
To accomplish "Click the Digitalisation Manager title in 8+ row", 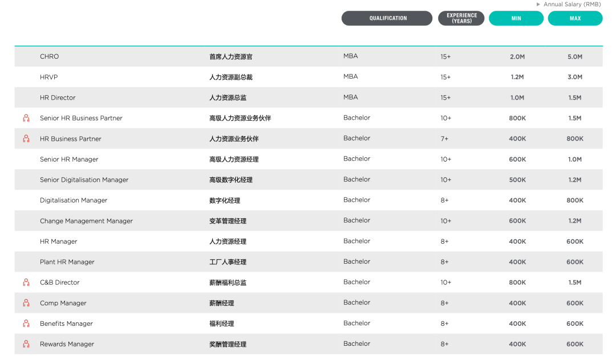I will point(74,200).
